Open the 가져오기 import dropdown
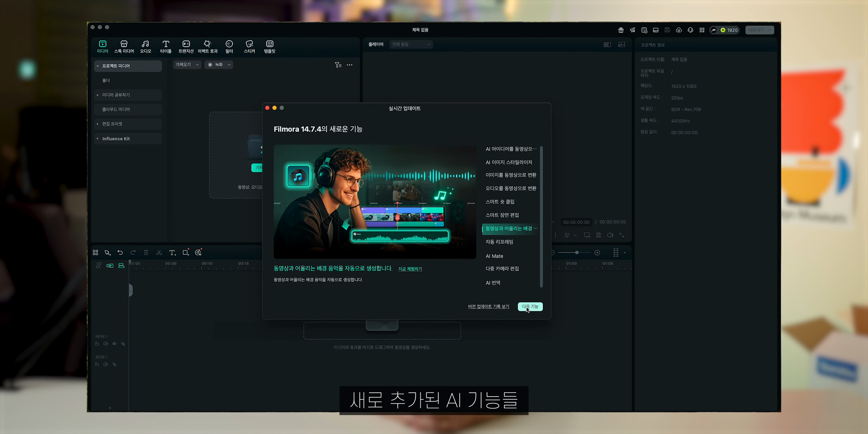 187,65
